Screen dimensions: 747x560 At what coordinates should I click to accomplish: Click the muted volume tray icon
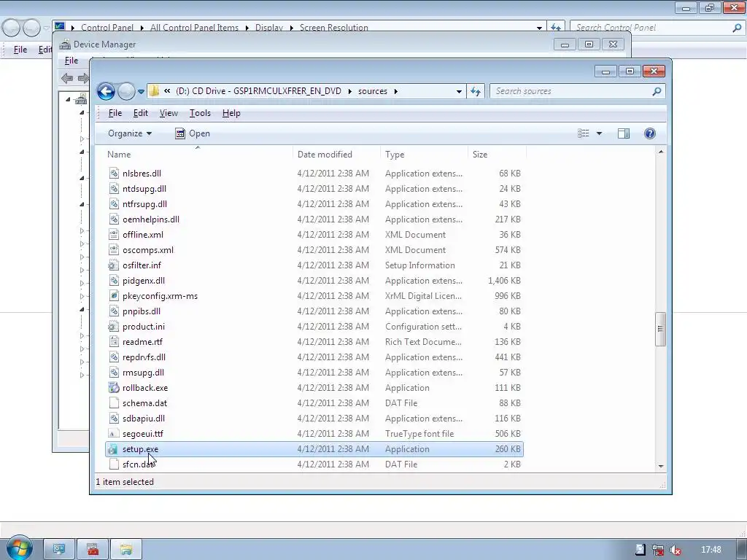click(x=676, y=550)
